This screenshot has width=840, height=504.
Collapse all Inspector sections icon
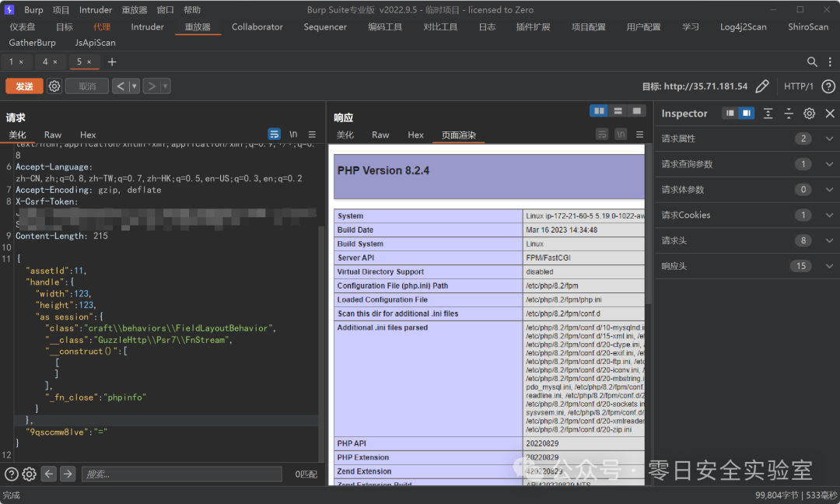click(x=789, y=113)
